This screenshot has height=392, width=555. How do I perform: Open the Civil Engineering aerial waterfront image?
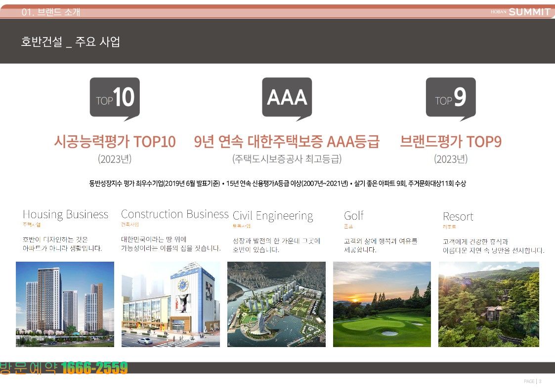click(276, 304)
